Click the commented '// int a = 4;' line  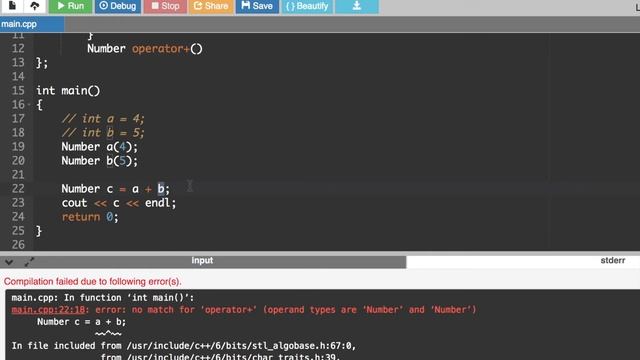(x=103, y=119)
